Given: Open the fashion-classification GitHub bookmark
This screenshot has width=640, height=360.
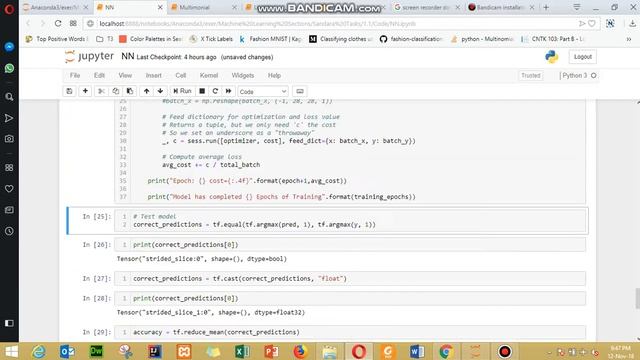Looking at the screenshot, I should pos(411,39).
